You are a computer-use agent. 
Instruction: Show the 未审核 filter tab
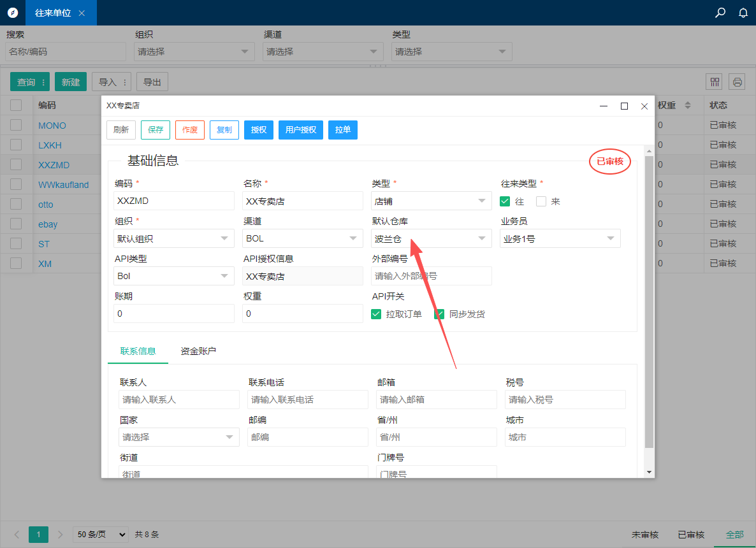(x=645, y=535)
